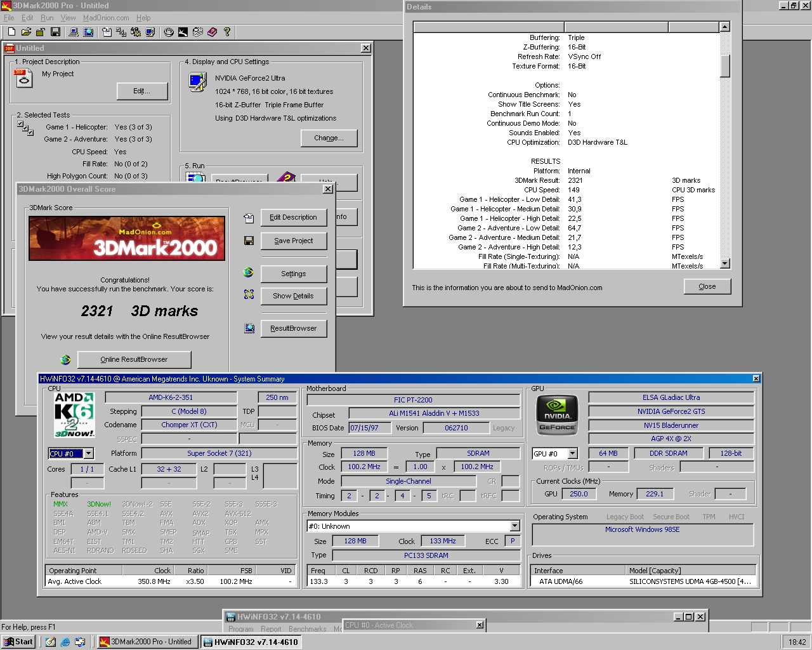Click the PC133 SDRAM memory type field
812x650 pixels.
426,555
